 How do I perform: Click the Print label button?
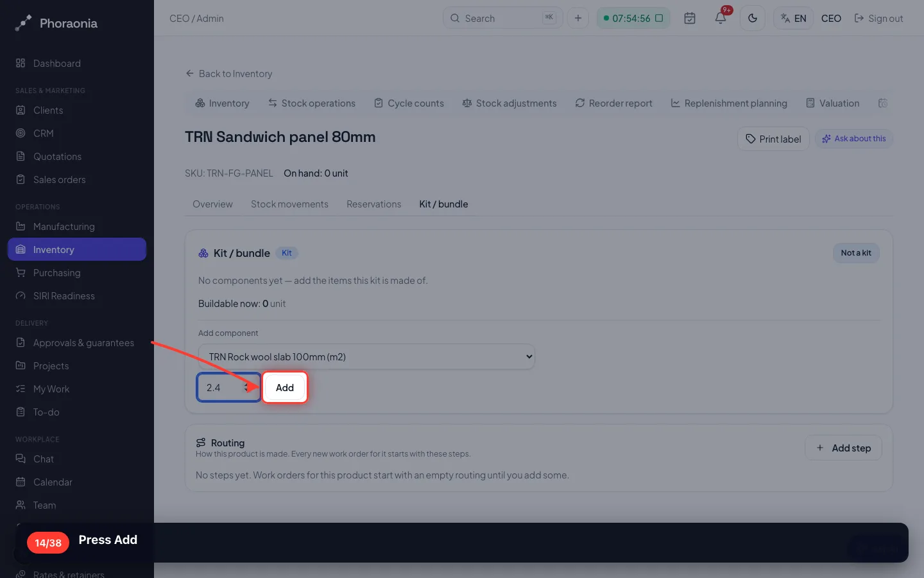(773, 139)
